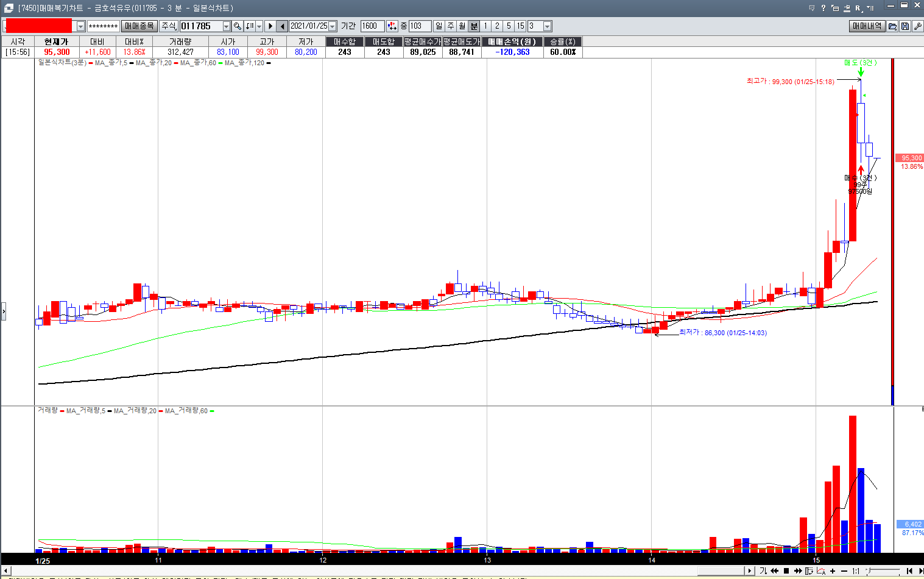This screenshot has width=924, height=579.
Task: Go to next date with right arrow
Action: (270, 26)
